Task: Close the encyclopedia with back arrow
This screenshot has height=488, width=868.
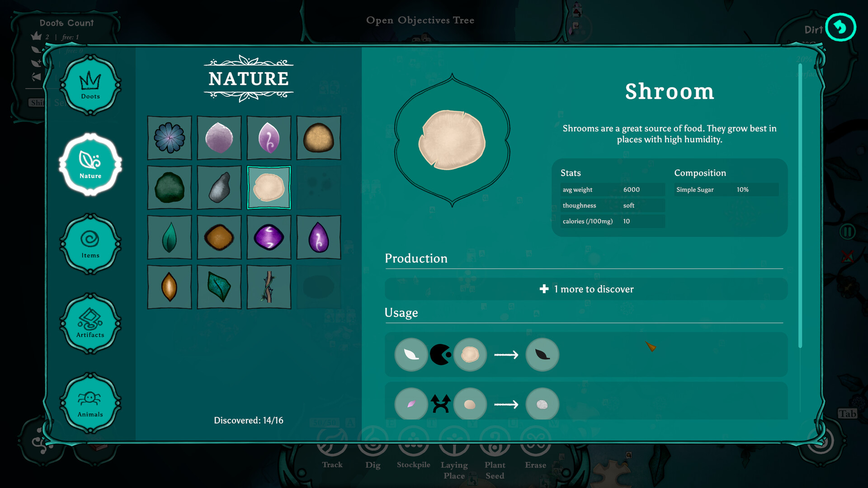Action: tap(840, 27)
